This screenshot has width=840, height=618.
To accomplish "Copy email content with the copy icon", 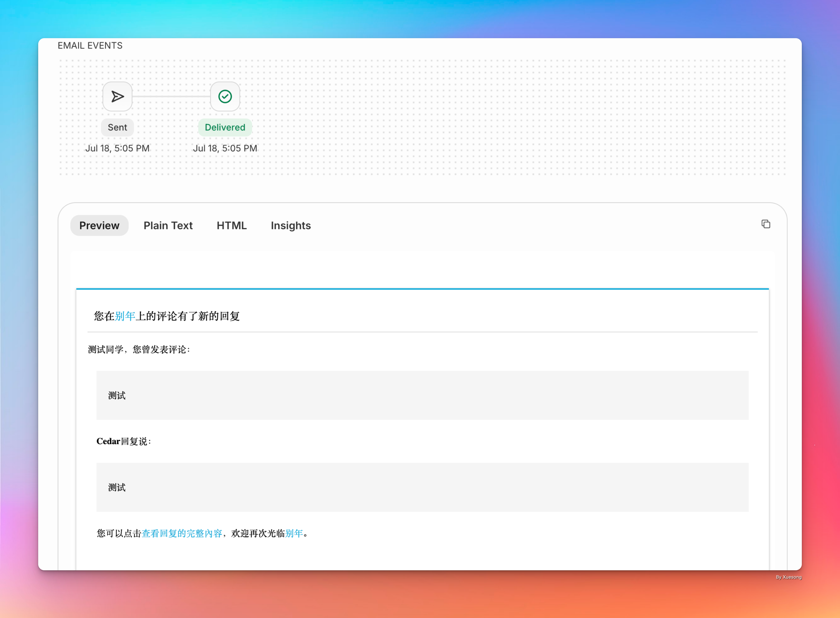I will [766, 224].
